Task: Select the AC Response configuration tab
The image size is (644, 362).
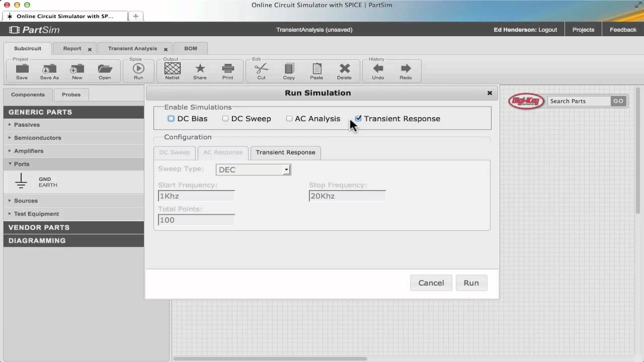Action: [x=223, y=152]
